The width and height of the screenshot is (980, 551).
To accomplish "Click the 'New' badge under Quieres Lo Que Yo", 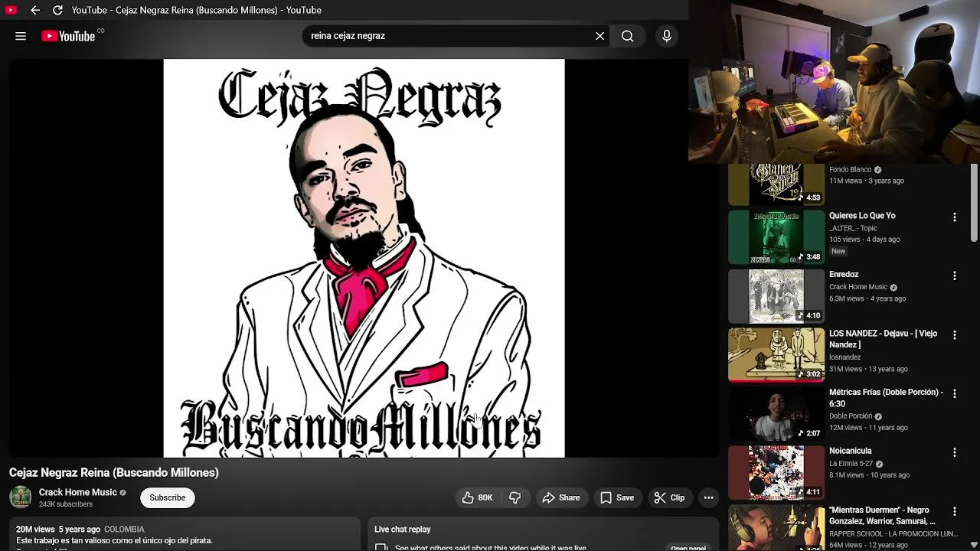I will (838, 251).
